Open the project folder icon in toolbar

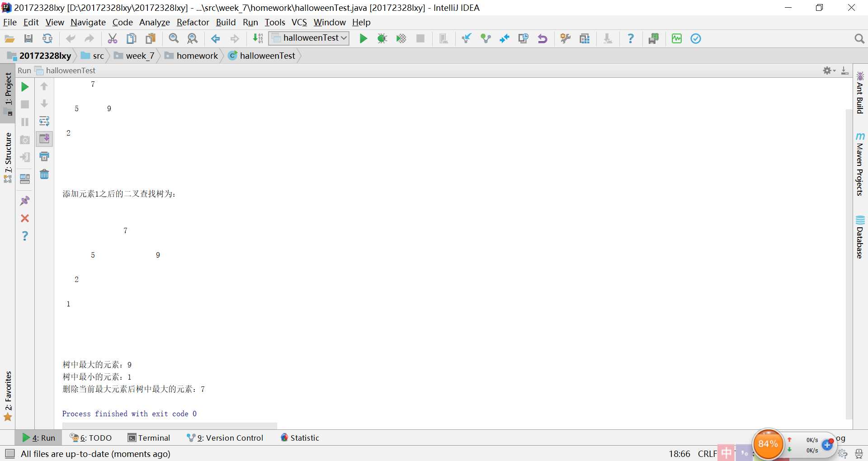click(9, 38)
